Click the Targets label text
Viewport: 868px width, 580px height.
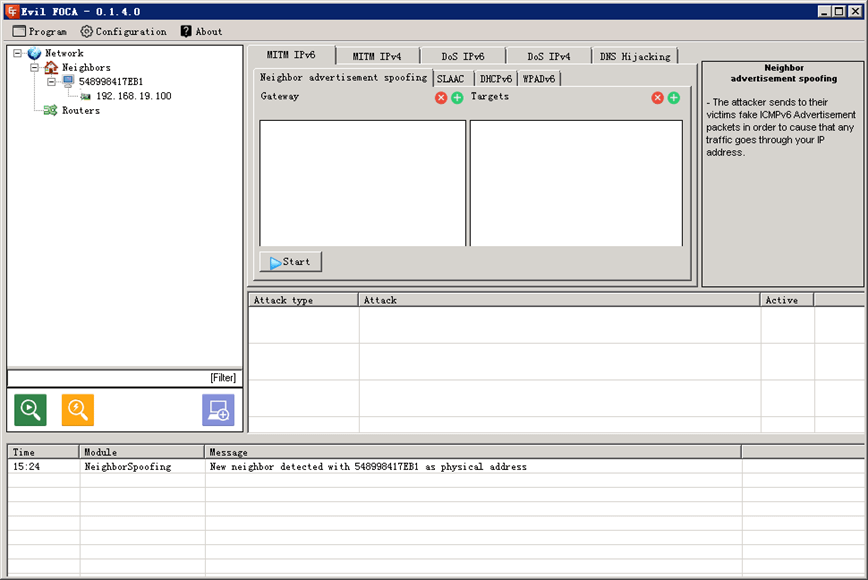click(490, 96)
